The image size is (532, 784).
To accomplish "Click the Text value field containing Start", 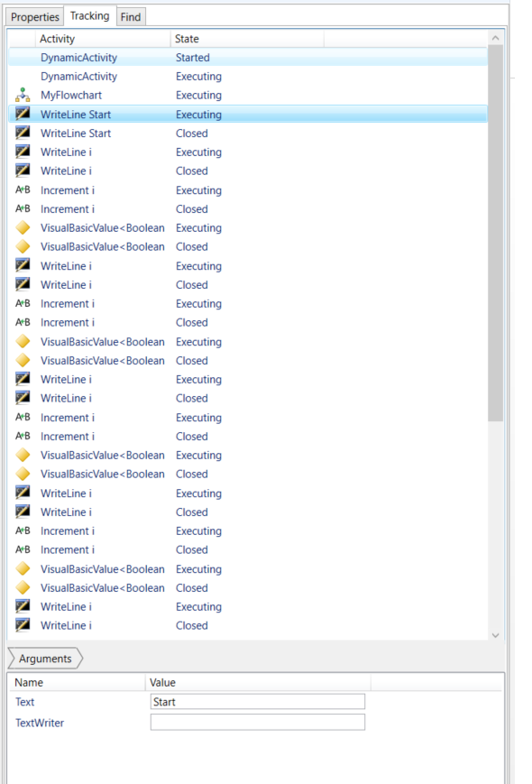I will point(258,702).
